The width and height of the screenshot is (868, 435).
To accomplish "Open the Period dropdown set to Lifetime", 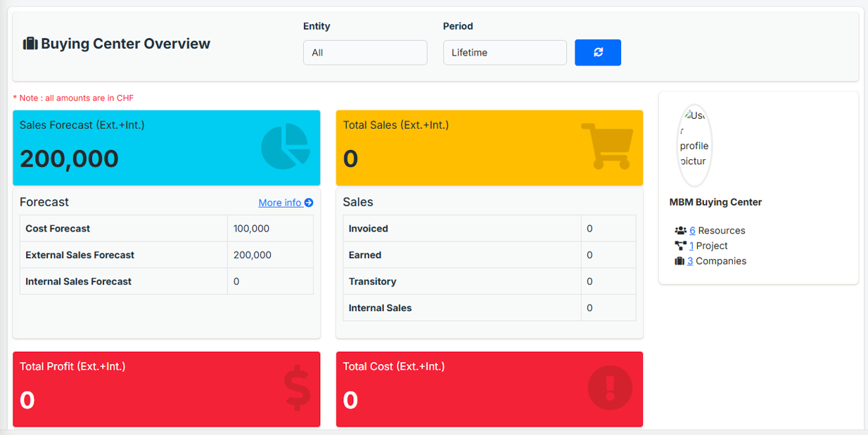I will 504,53.
